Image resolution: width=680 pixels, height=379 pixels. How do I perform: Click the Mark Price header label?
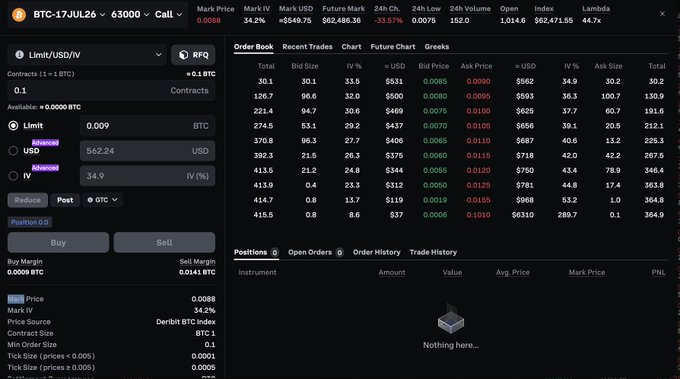[x=215, y=9]
